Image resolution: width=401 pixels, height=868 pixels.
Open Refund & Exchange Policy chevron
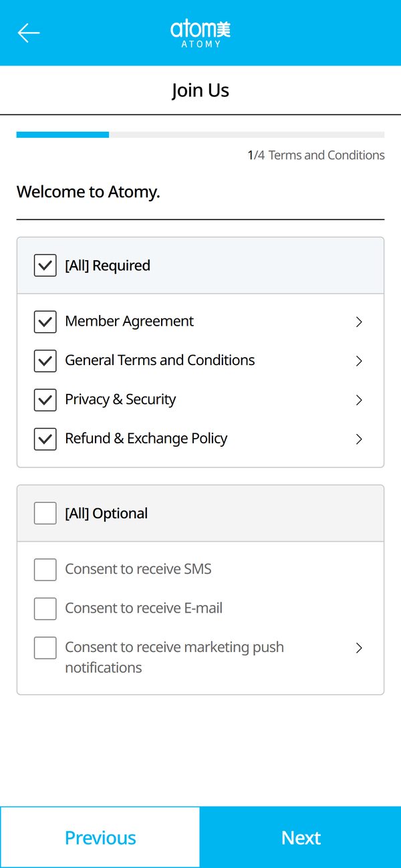click(x=359, y=439)
